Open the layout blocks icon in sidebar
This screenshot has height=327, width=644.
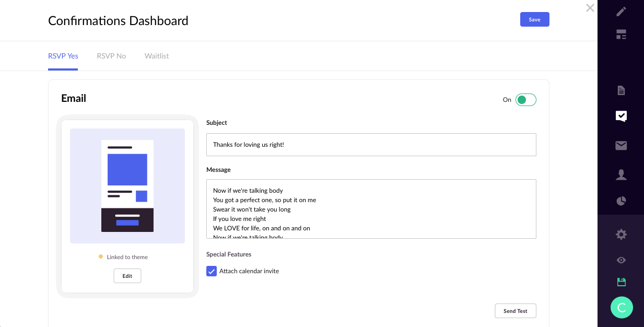(621, 35)
